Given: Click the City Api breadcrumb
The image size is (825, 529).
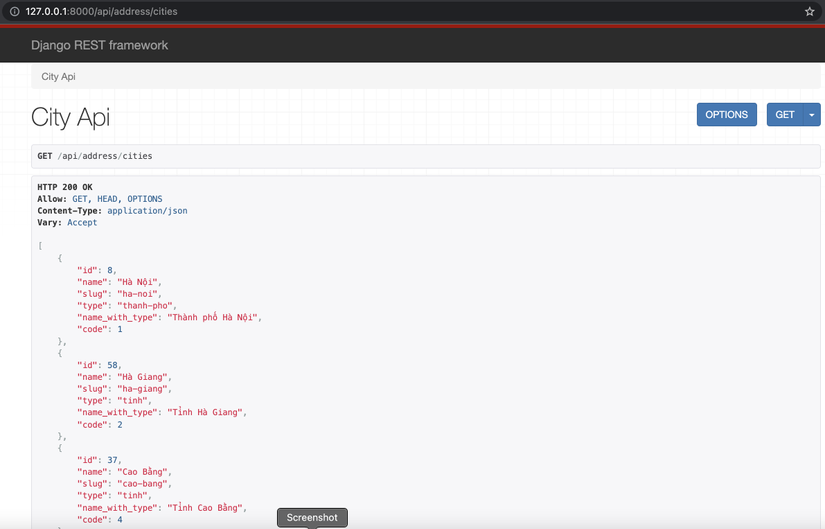Looking at the screenshot, I should click(x=58, y=76).
